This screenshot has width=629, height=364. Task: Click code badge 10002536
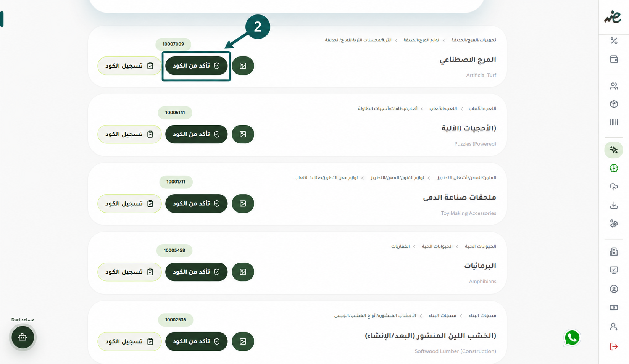[176, 320]
